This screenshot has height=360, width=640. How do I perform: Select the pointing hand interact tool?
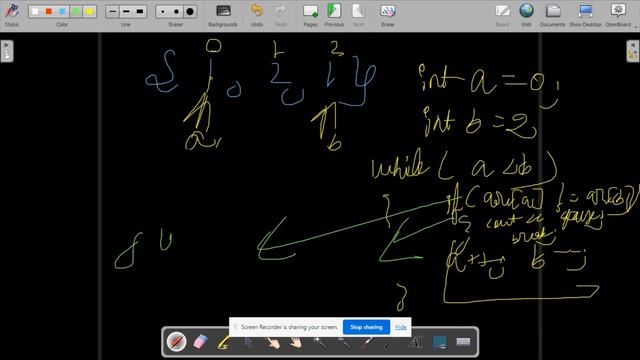click(x=272, y=342)
